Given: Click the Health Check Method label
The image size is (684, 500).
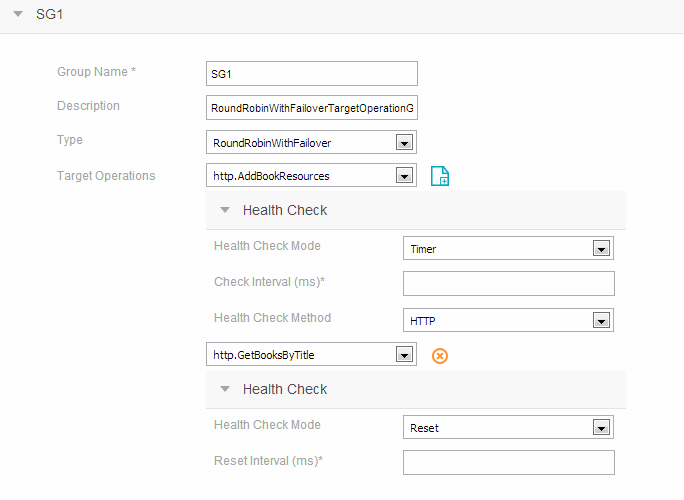Looking at the screenshot, I should (272, 318).
